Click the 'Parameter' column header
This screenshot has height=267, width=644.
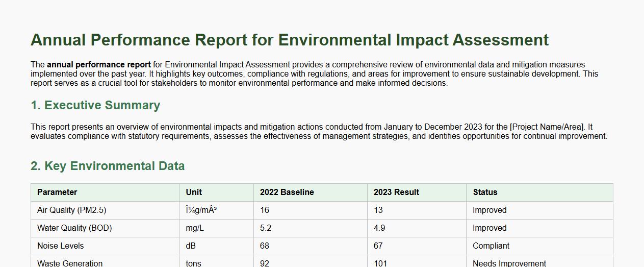[105, 192]
